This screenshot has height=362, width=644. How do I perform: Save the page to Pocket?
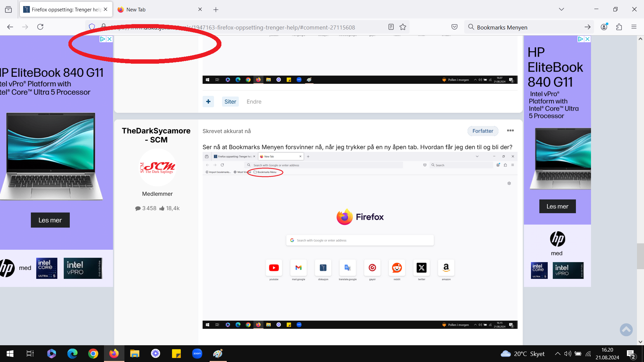(454, 27)
